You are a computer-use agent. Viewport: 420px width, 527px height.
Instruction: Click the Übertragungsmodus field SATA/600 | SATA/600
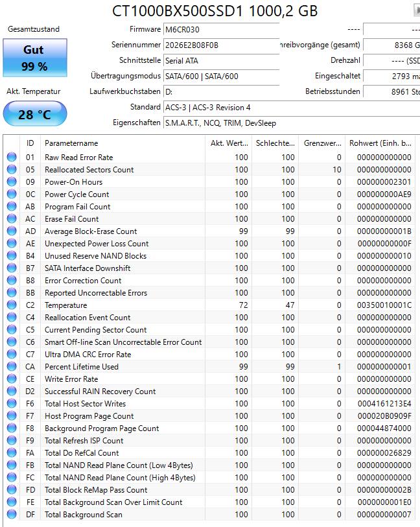click(x=222, y=76)
